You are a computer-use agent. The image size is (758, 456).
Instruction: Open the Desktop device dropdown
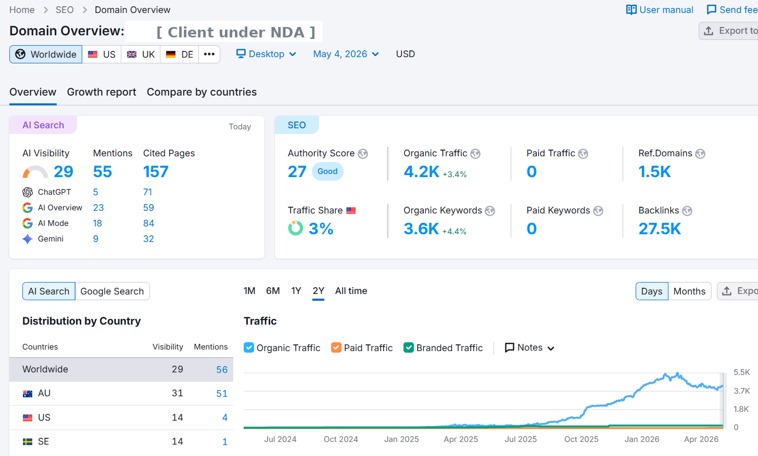point(266,54)
